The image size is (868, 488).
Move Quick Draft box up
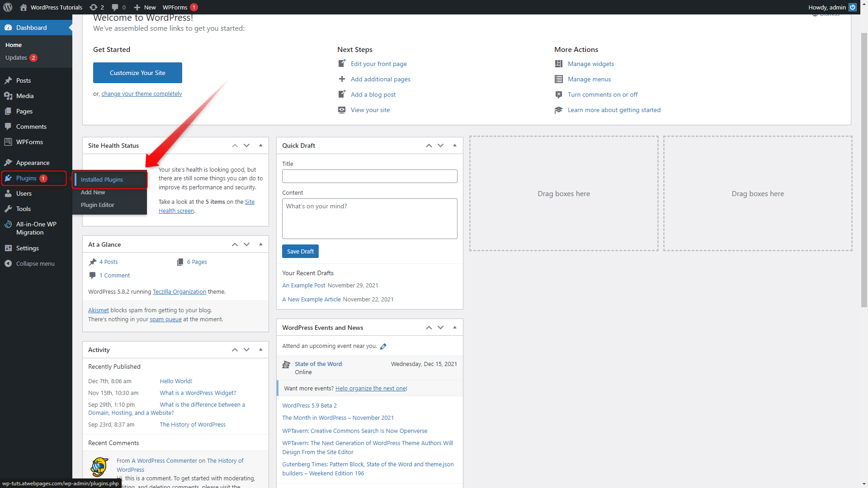pos(429,145)
